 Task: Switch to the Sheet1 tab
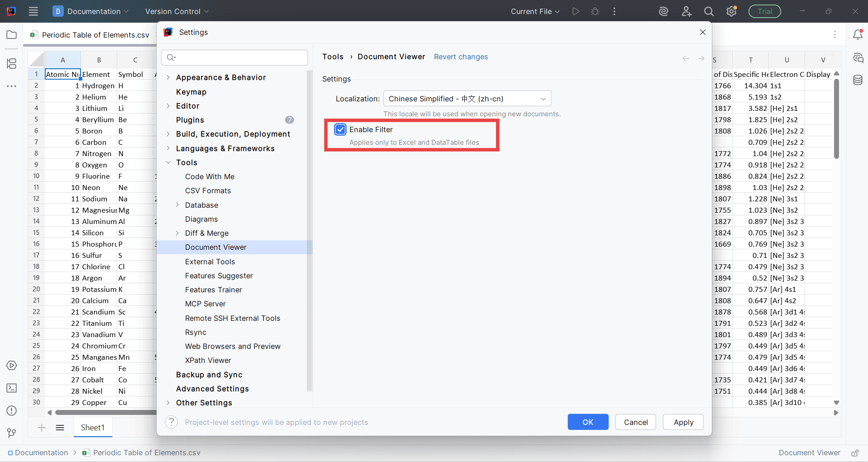coord(93,428)
